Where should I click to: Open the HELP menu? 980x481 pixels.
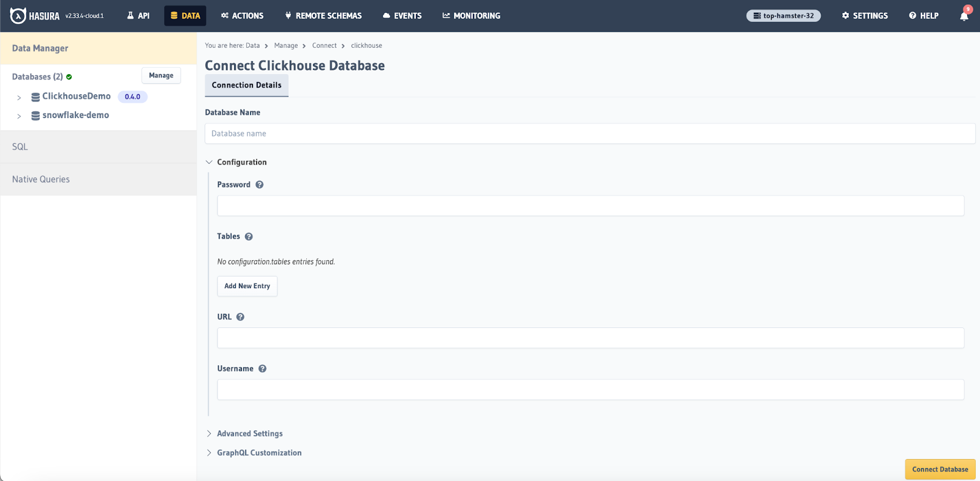coord(924,16)
